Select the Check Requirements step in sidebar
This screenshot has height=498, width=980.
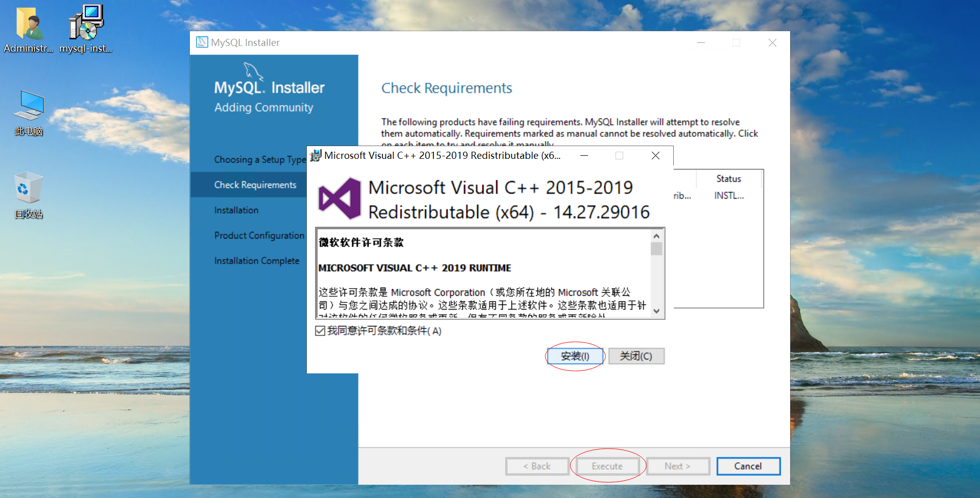pos(255,185)
